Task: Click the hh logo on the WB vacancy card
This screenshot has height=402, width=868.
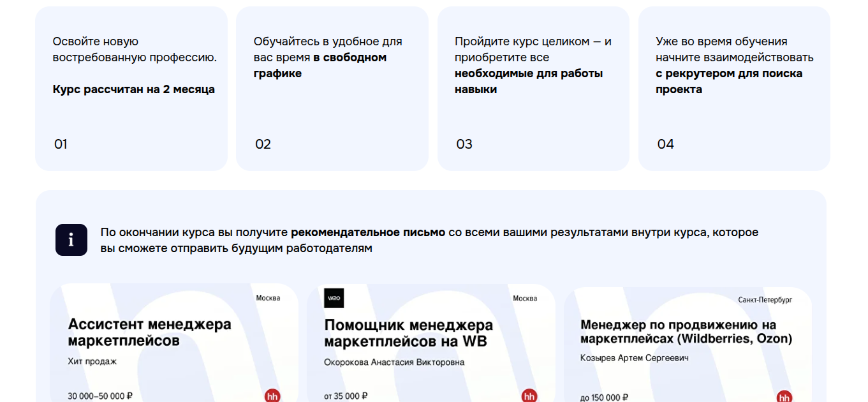Action: click(528, 396)
